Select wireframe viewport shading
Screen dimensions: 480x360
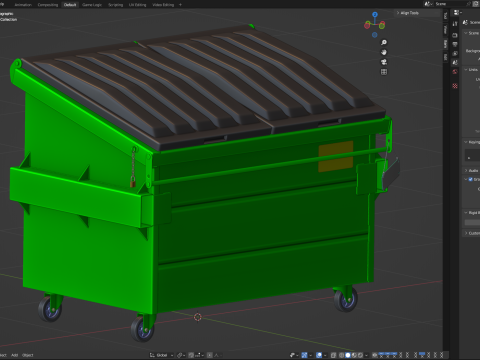click(x=341, y=355)
